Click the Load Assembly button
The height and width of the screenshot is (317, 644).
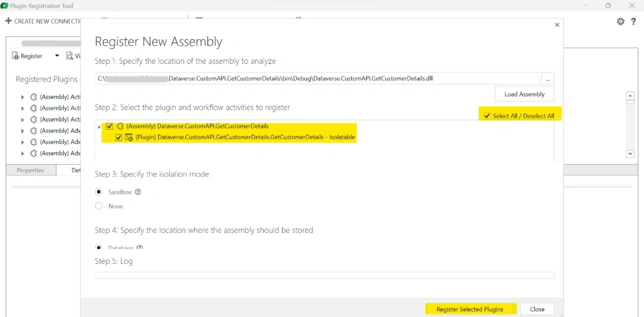point(524,94)
